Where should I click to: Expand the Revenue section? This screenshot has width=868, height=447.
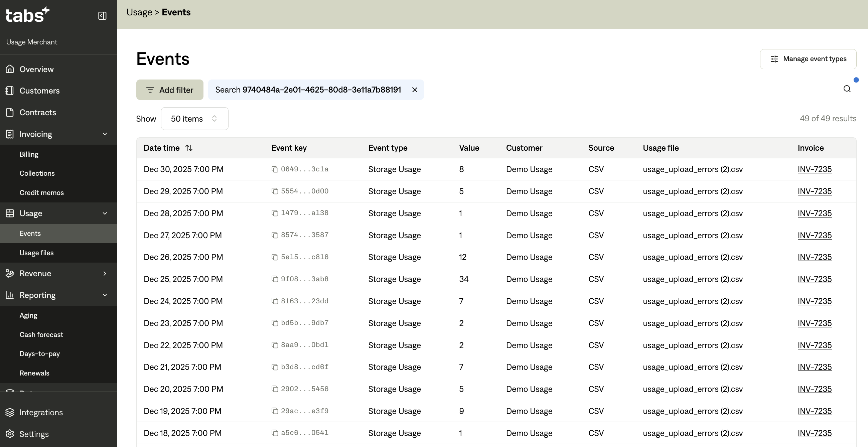coord(105,274)
